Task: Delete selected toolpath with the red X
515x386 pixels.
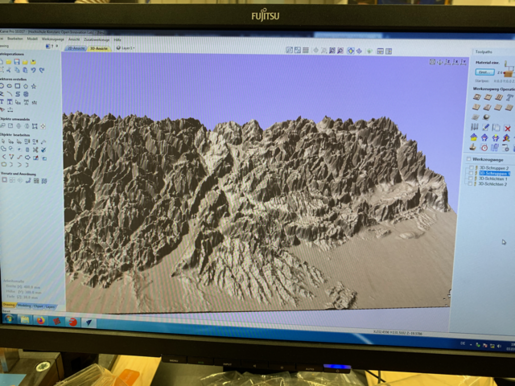Action: [x=507, y=128]
